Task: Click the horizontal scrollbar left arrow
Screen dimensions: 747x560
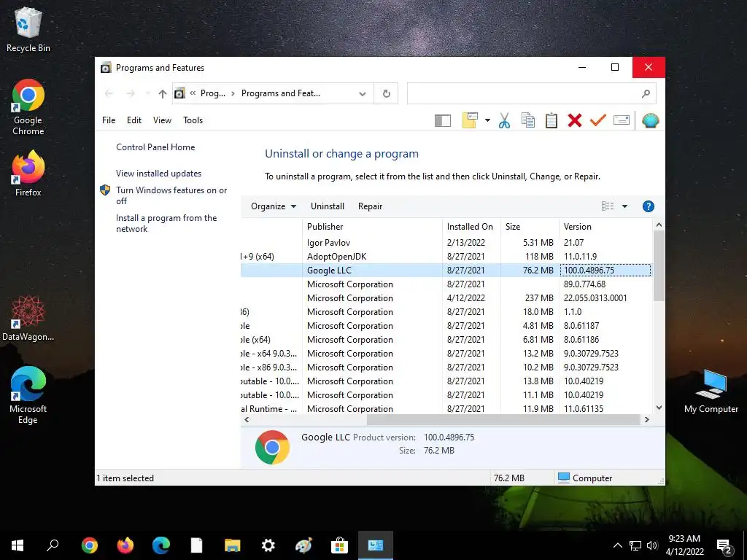Action: [247, 419]
